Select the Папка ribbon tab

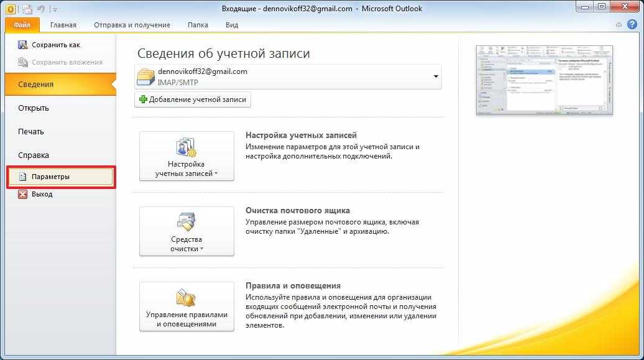pyautogui.click(x=198, y=25)
